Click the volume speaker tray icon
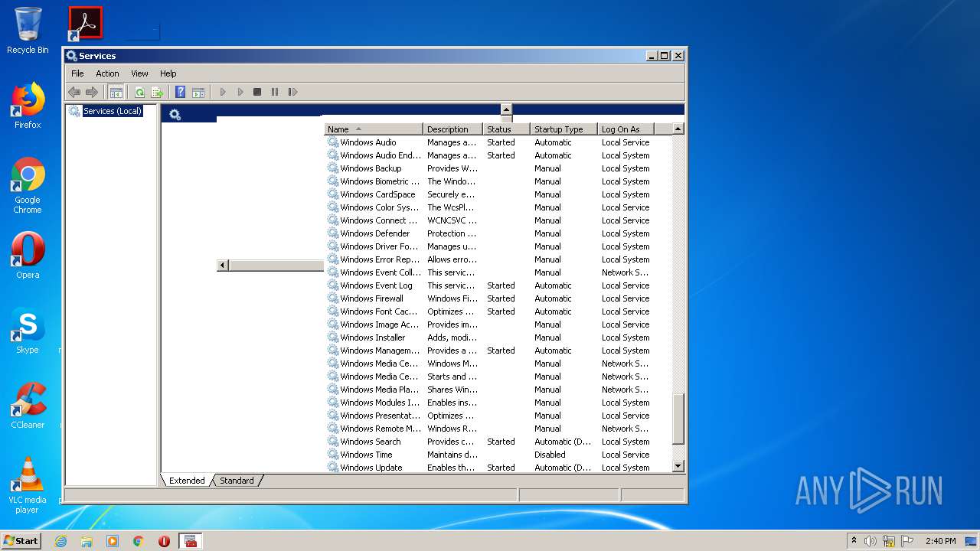 tap(870, 541)
